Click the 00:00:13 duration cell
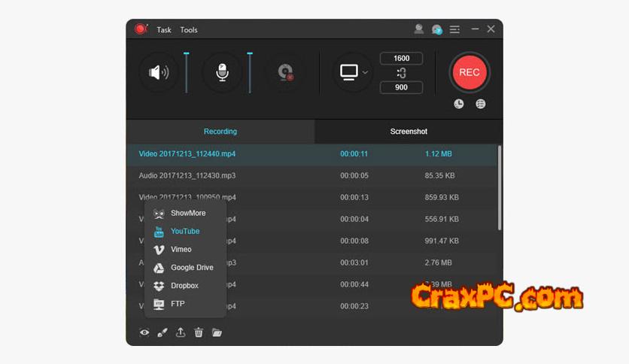 pyautogui.click(x=354, y=197)
